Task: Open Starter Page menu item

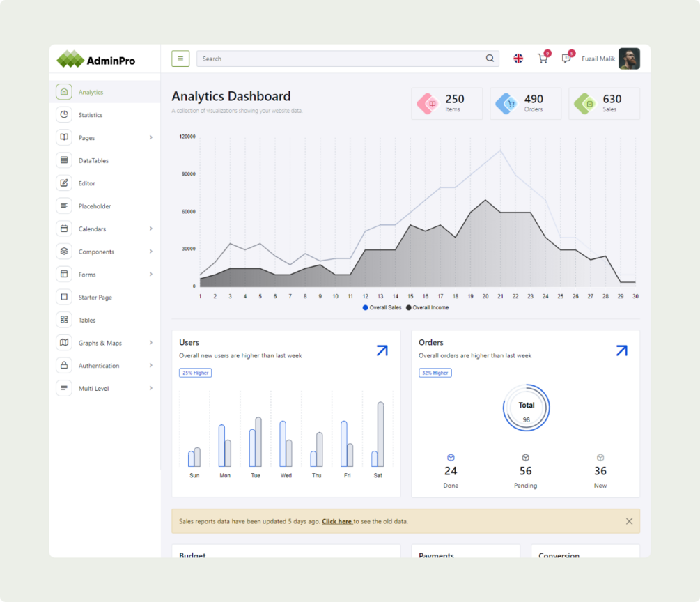Action: click(105, 297)
